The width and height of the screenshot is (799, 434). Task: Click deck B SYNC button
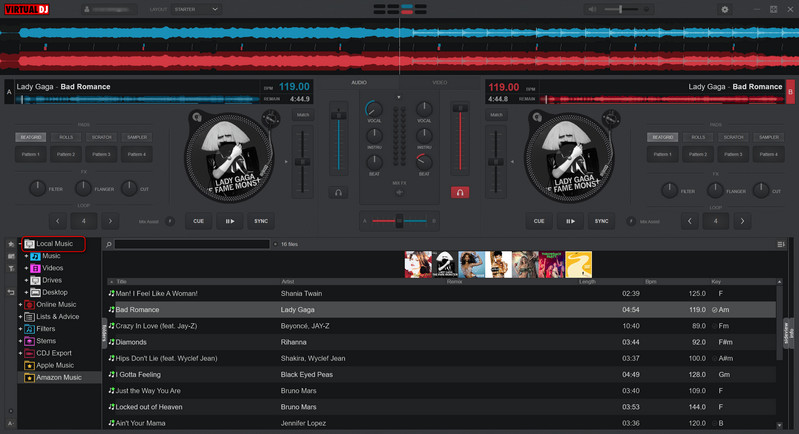pyautogui.click(x=601, y=221)
